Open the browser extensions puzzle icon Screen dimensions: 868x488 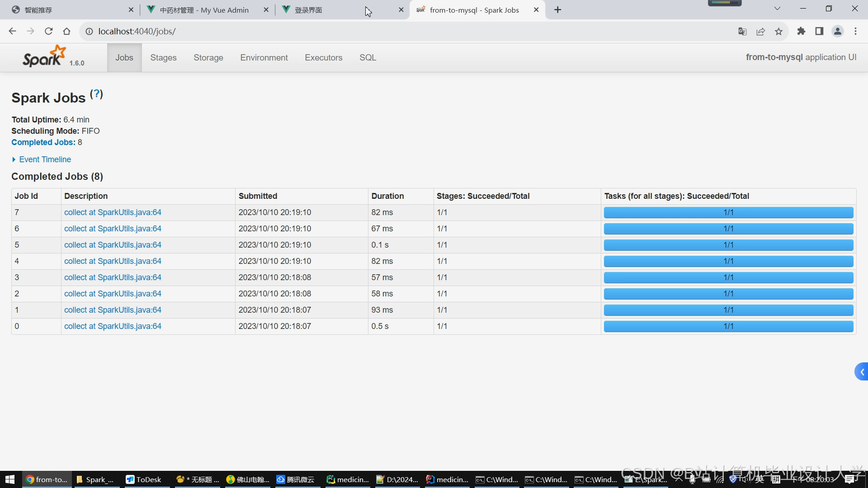pos(801,31)
